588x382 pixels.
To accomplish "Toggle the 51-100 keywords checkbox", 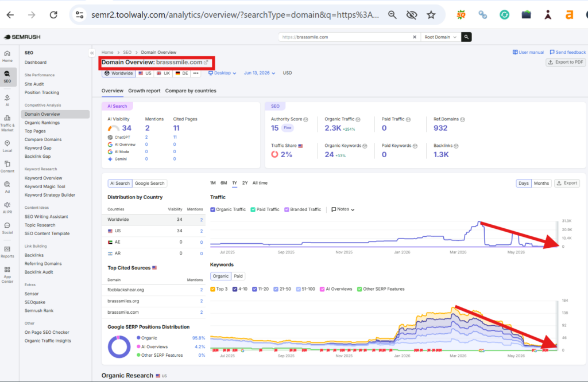I will [299, 289].
